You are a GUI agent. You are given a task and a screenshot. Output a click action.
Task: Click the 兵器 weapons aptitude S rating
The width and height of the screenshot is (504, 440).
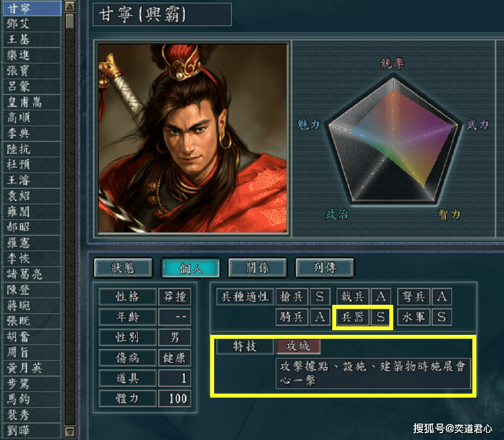click(381, 317)
